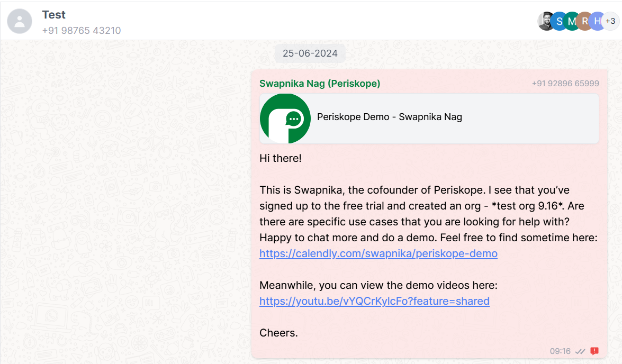Select the blue S member avatar

[558, 21]
